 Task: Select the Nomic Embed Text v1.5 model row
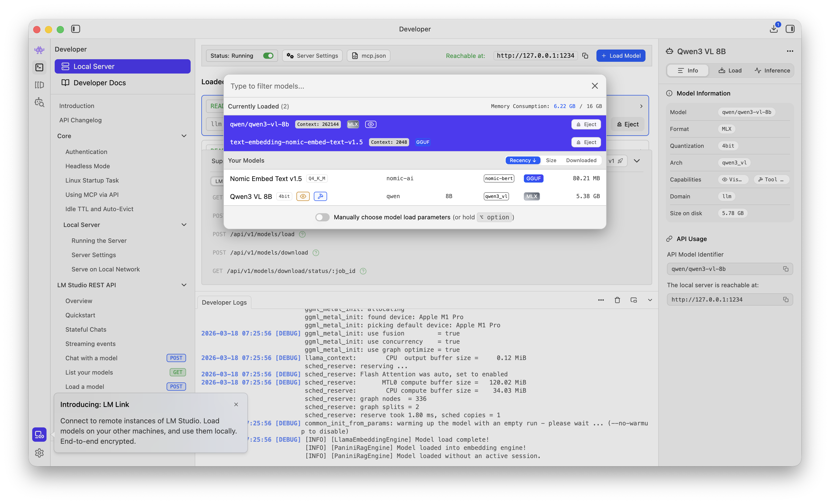[415, 179]
